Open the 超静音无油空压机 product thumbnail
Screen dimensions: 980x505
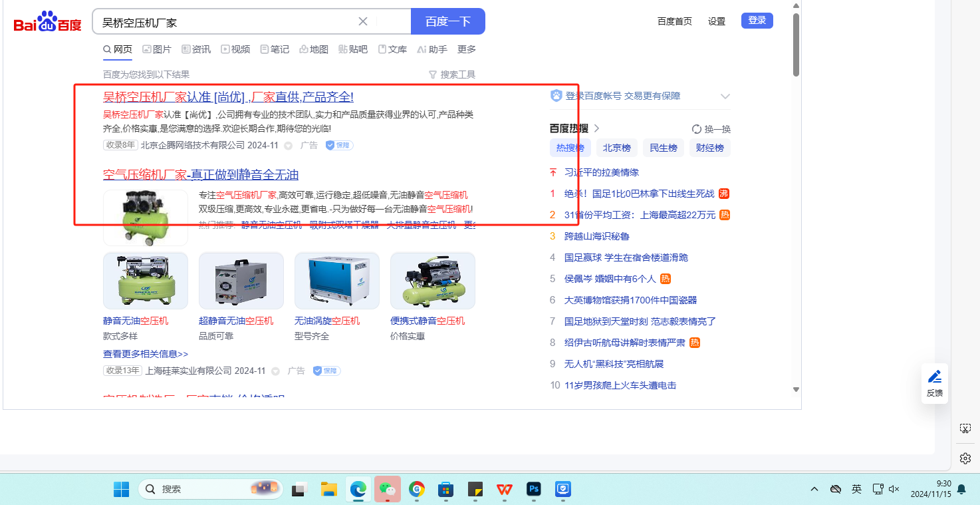tap(241, 281)
